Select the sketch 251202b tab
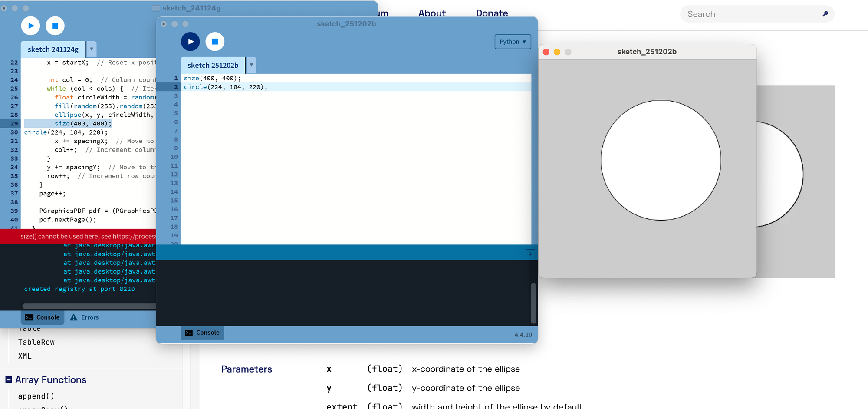This screenshot has height=409, width=868. [213, 65]
